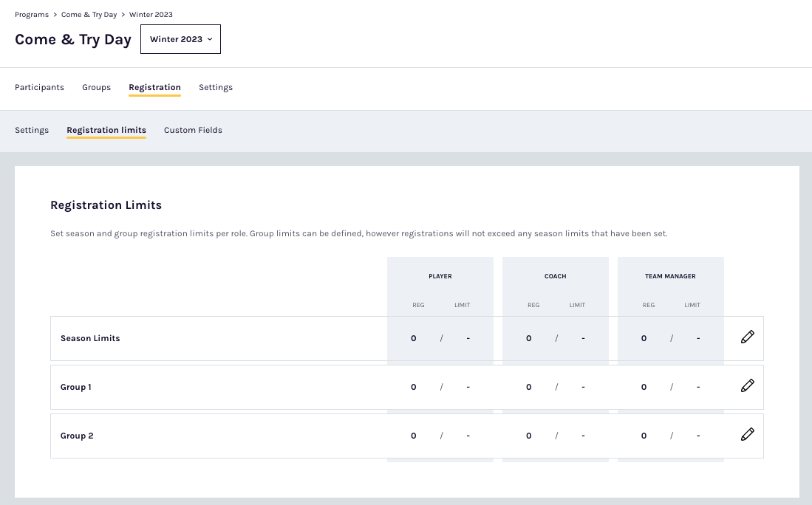Select the Registration tab
Screen dimensions: 812x505
point(154,87)
